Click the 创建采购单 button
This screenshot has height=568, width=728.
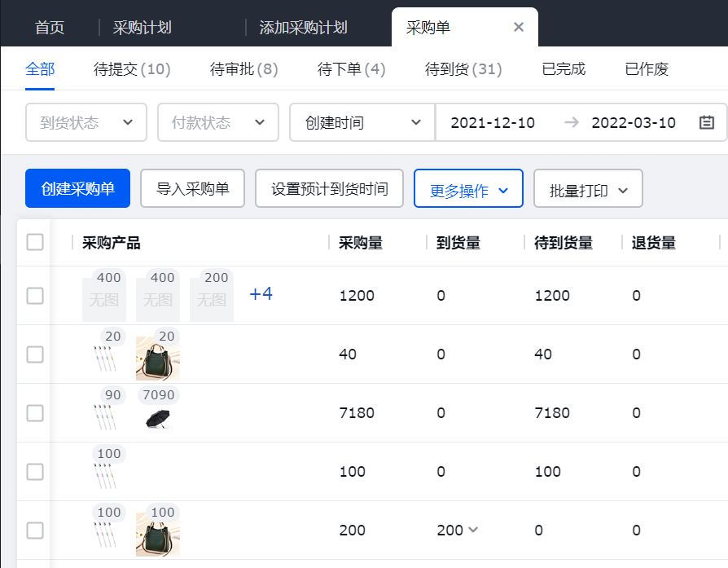click(x=77, y=188)
